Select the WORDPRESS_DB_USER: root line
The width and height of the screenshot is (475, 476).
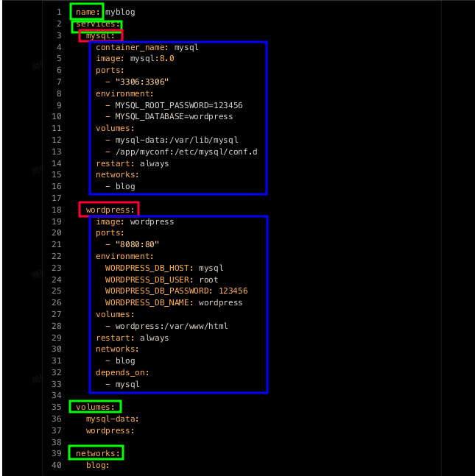[x=162, y=280]
